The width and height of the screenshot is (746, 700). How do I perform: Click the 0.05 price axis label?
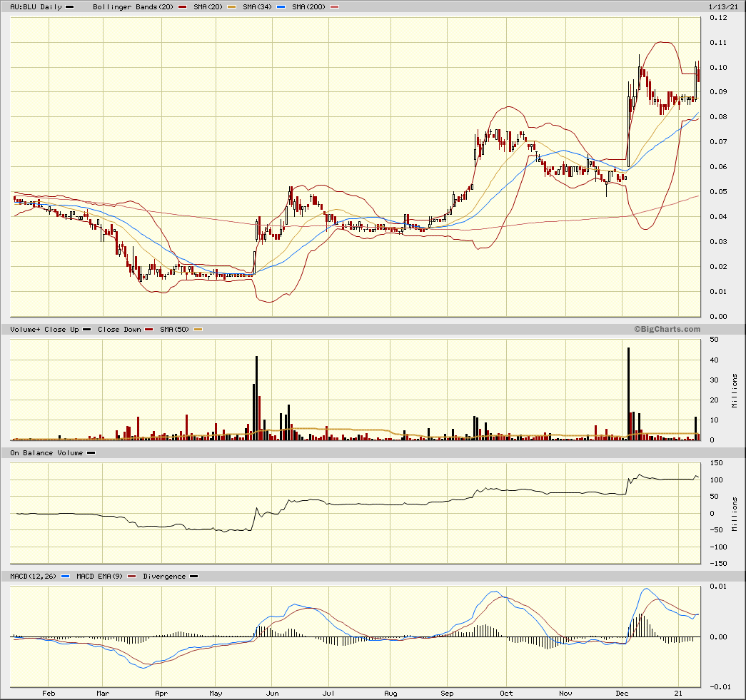(x=718, y=192)
